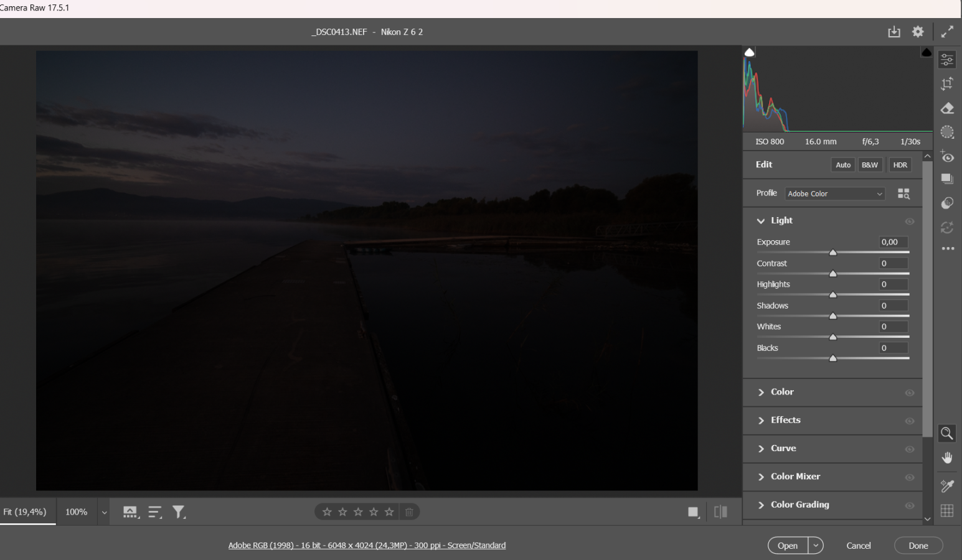
Task: Expand the Color Mixer section
Action: pos(795,477)
